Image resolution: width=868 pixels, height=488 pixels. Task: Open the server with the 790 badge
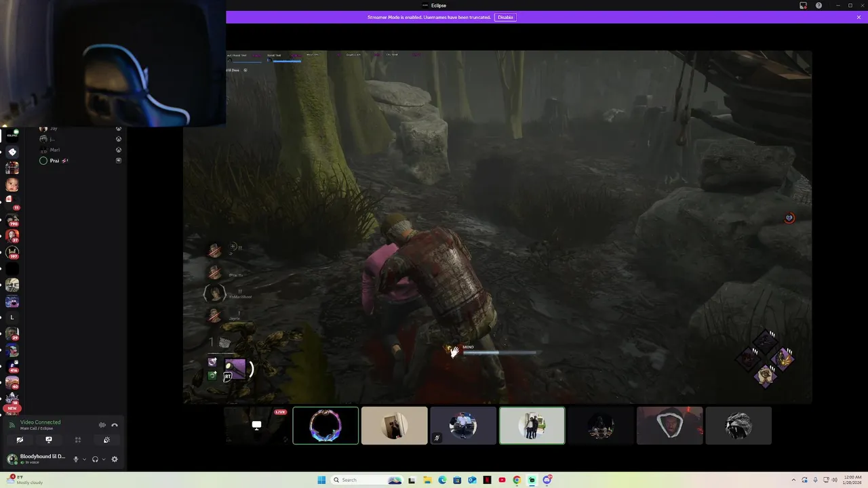point(12,220)
